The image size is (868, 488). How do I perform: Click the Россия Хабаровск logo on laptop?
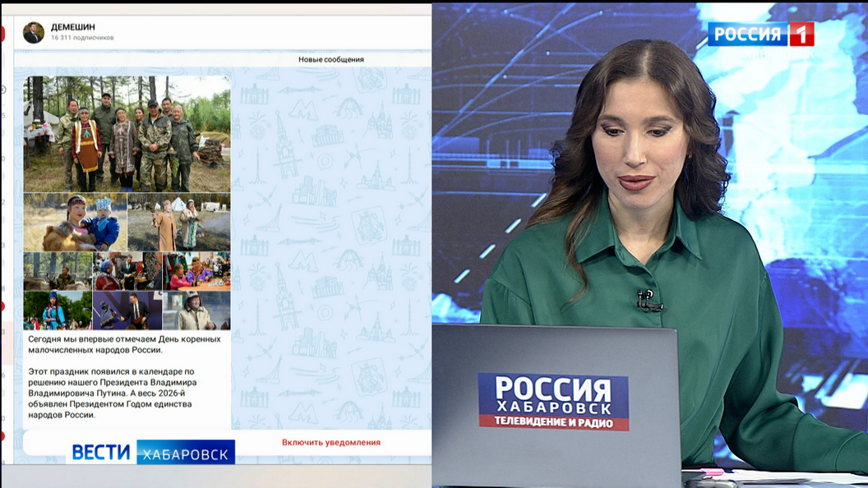coord(553,401)
